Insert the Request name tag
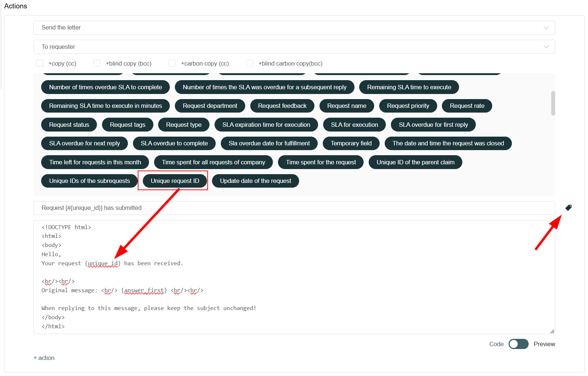Screen dimensions: 588x376 [x=347, y=106]
